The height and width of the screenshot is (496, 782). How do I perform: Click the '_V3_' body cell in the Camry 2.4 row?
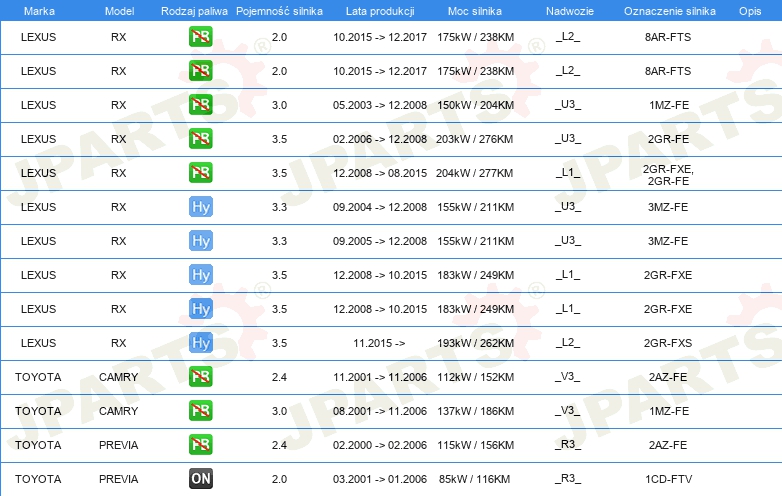568,376
